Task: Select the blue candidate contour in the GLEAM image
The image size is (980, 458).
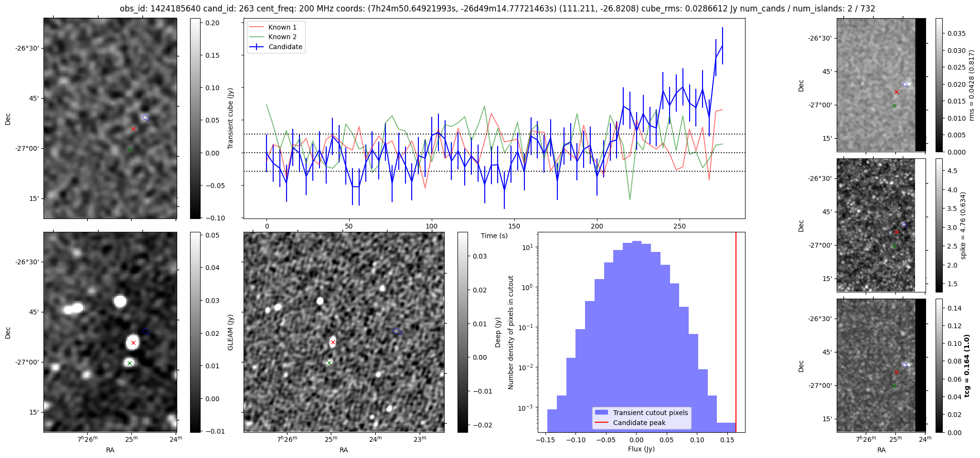Action: pyautogui.click(x=146, y=332)
